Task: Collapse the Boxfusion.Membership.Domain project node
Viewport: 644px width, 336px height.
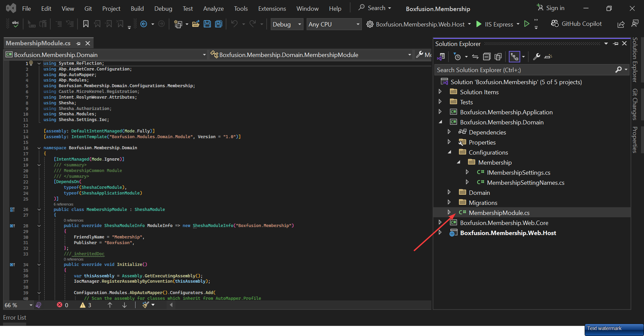Action: (440, 122)
